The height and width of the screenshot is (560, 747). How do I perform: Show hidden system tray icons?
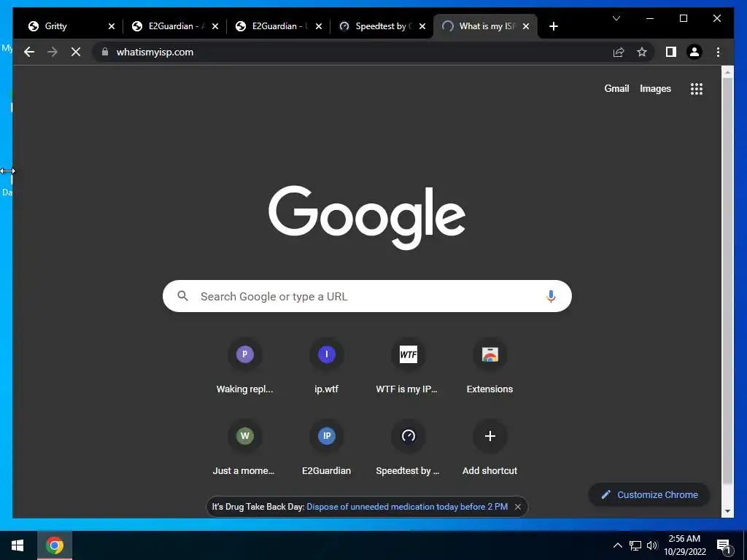tap(617, 545)
